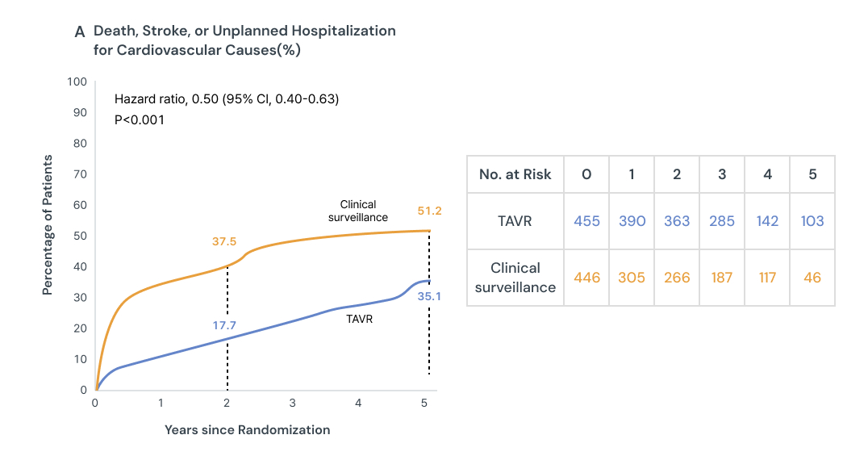The image size is (868, 460).
Task: Select the Hazard ratio annotation text
Action: point(226,99)
